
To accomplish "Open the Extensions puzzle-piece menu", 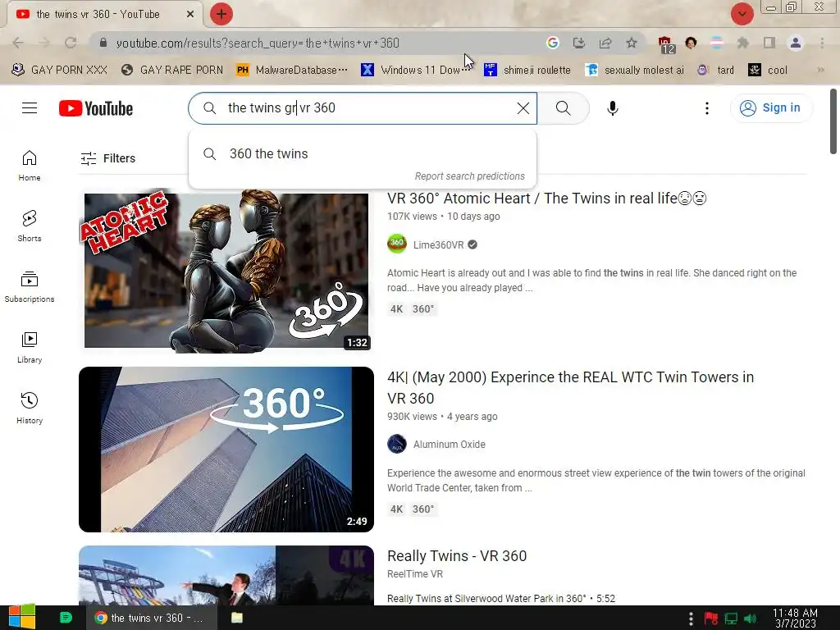I will tap(743, 43).
